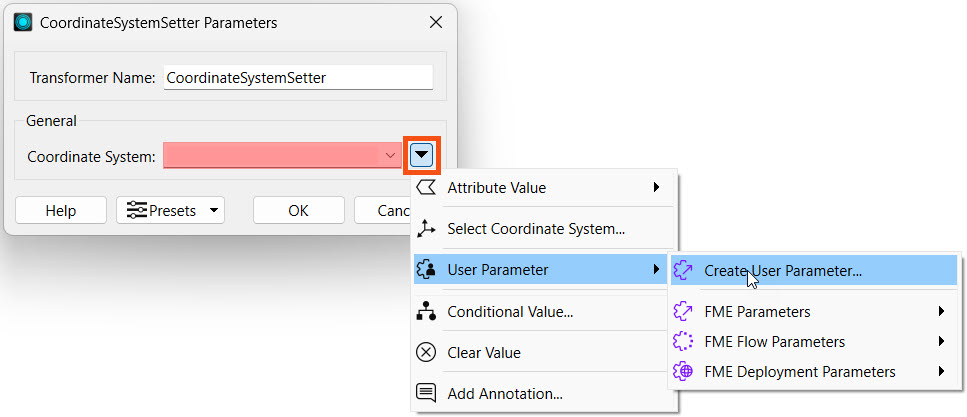Click the Conditional Value branch icon
This screenshot has height=417, width=967.
click(427, 312)
